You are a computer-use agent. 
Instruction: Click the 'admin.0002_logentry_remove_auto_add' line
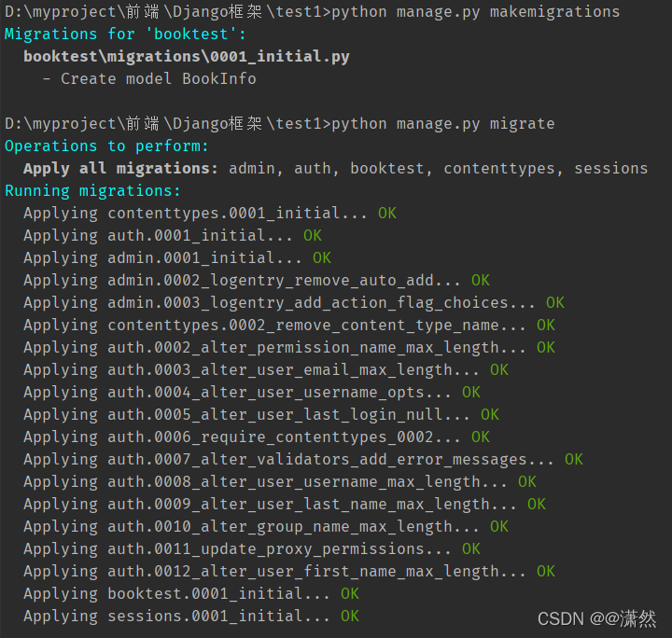[243, 281]
